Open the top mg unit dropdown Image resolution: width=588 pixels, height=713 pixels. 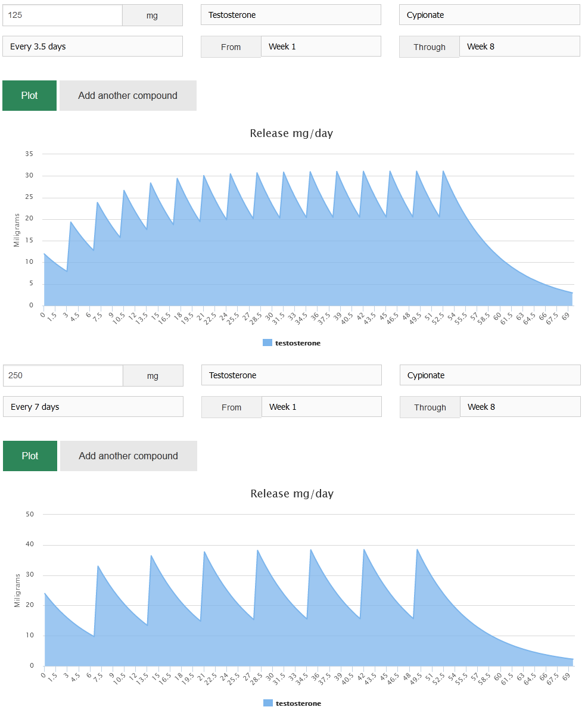(152, 15)
